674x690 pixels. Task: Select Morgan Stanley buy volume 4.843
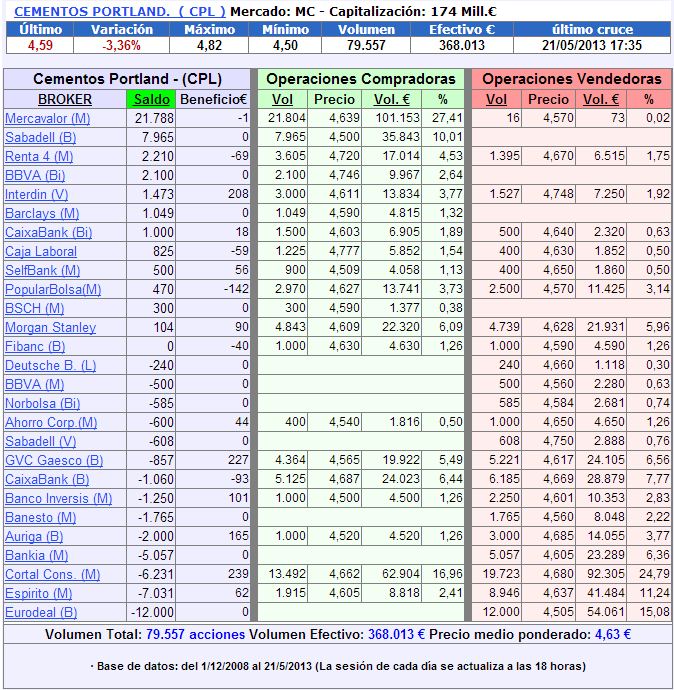(290, 327)
